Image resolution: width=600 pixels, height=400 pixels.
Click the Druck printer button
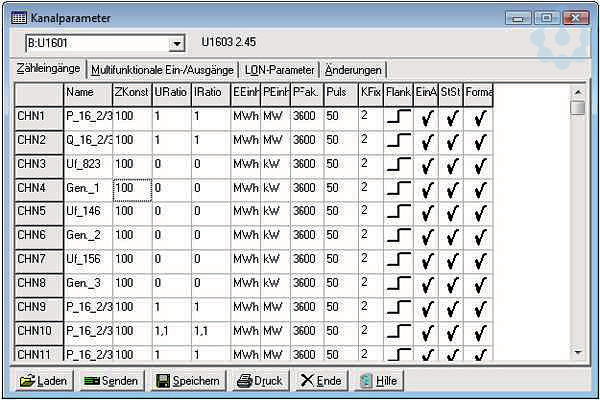pos(258,381)
